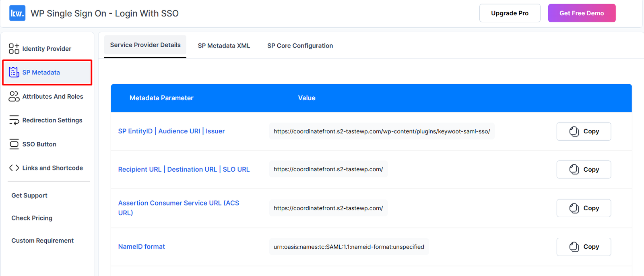Click the Keywoot logo icon
This screenshot has width=644, height=276.
coord(17,13)
